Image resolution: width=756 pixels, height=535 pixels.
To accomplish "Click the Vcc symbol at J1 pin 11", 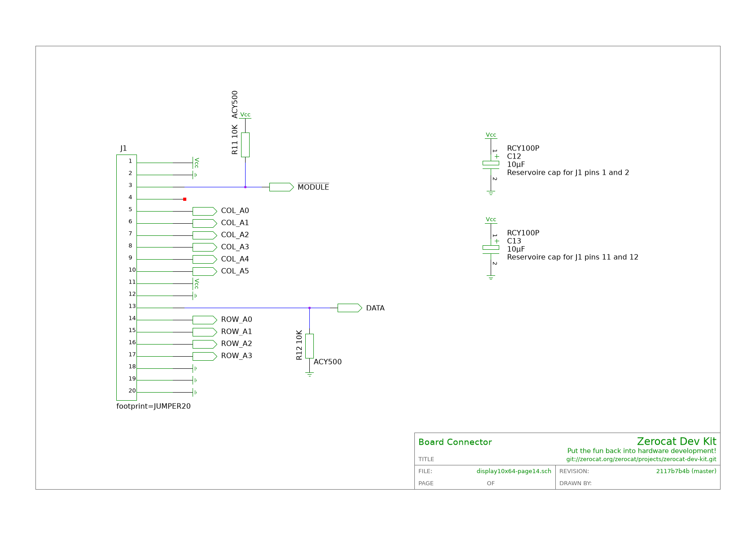I will [x=196, y=283].
